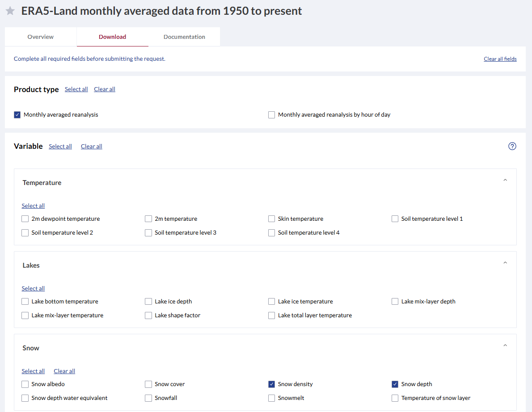Screen dimensions: 532x412
Task: Check Monthly averaged reanalysis by hour of day
Action: point(271,115)
